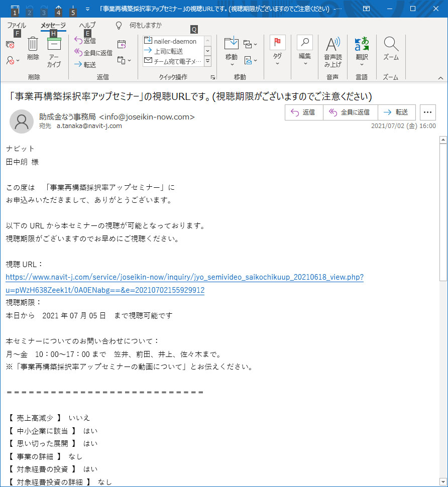Viewport: 448px width, 487px height.
Task: Click the Delete (削除) trash icon
Action: [33, 44]
